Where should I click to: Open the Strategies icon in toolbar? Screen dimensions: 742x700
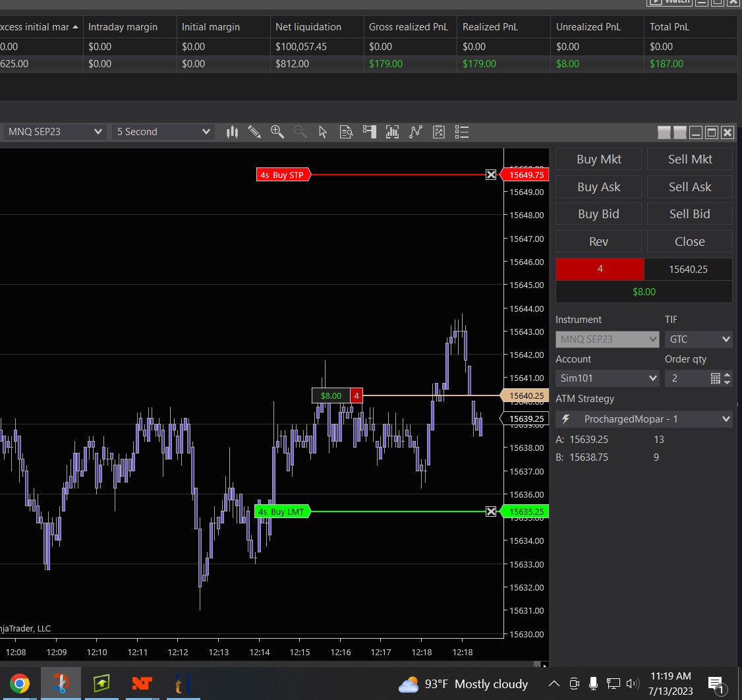point(415,132)
